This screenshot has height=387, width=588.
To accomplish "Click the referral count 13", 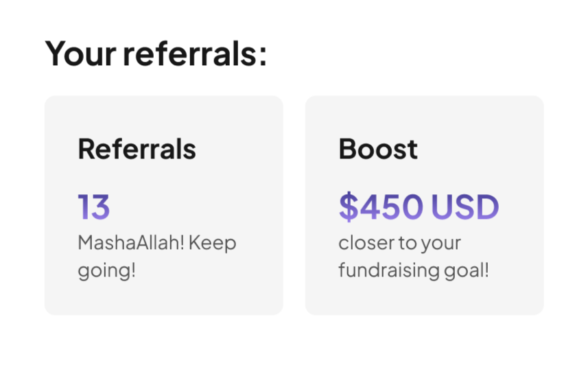I will [94, 207].
